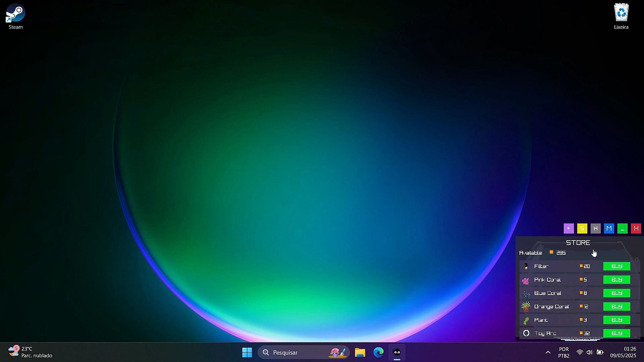Click the Orange Coral item icon
Image resolution: width=644 pixels, height=362 pixels.
(x=526, y=306)
